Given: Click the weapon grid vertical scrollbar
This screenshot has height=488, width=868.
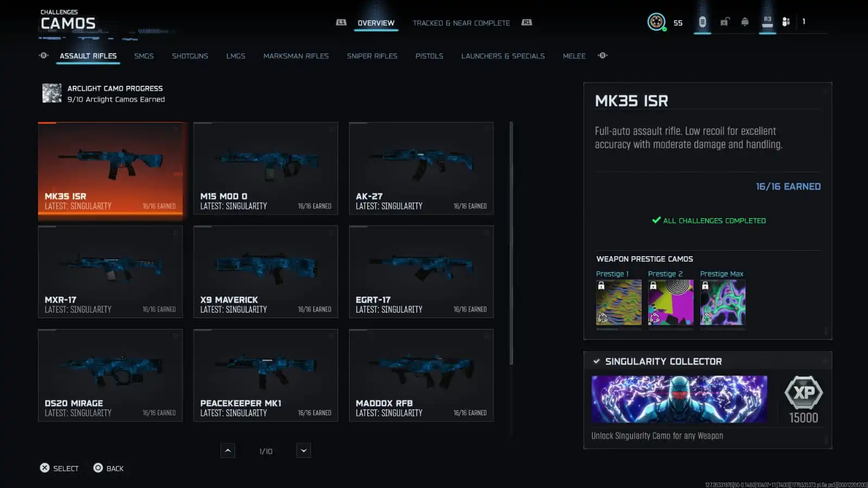Looking at the screenshot, I should pos(511,243).
